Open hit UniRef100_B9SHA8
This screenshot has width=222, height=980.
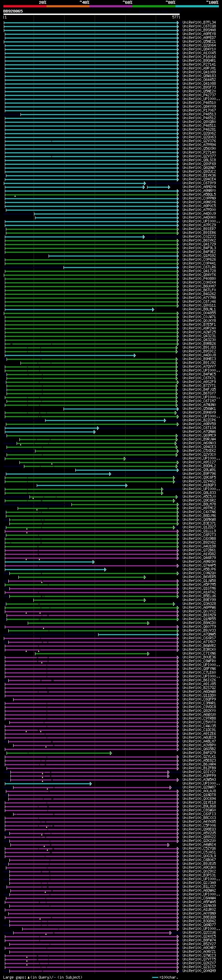click(x=199, y=30)
